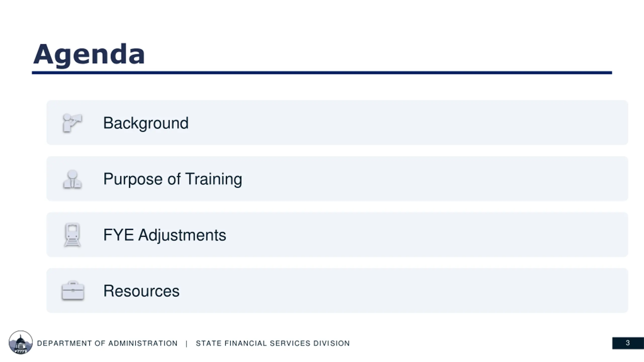Select the train icon next to FYE Adjustments

(x=72, y=235)
